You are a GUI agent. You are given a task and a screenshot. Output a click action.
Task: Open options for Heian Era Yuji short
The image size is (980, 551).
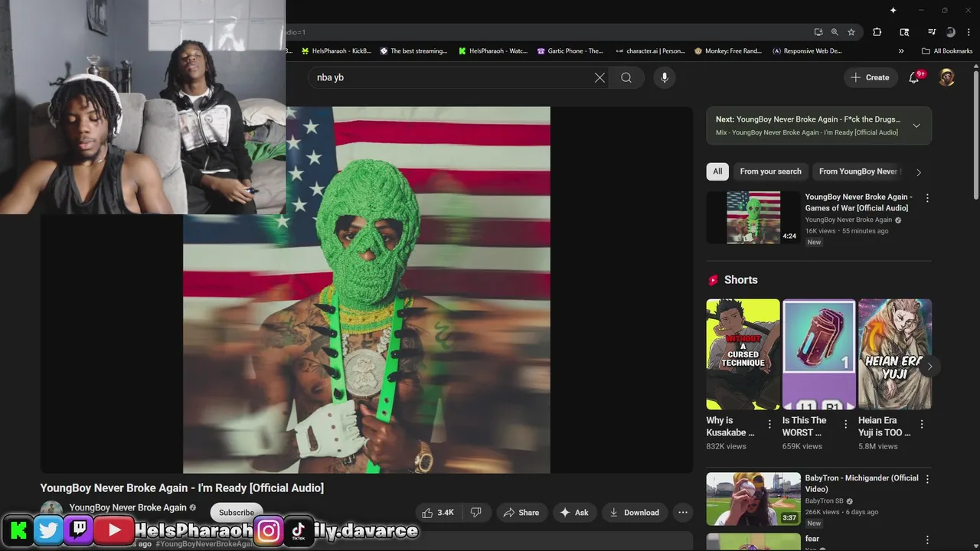coord(922,424)
